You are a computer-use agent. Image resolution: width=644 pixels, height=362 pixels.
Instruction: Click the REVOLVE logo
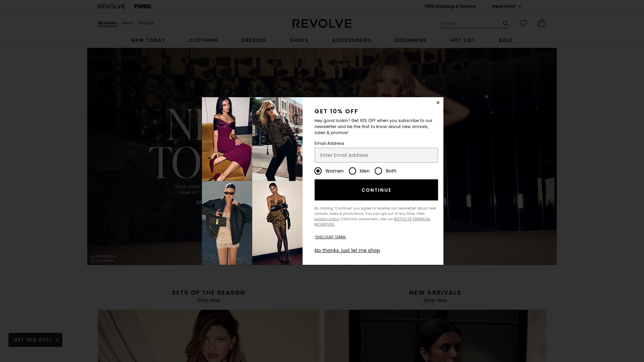click(x=111, y=6)
